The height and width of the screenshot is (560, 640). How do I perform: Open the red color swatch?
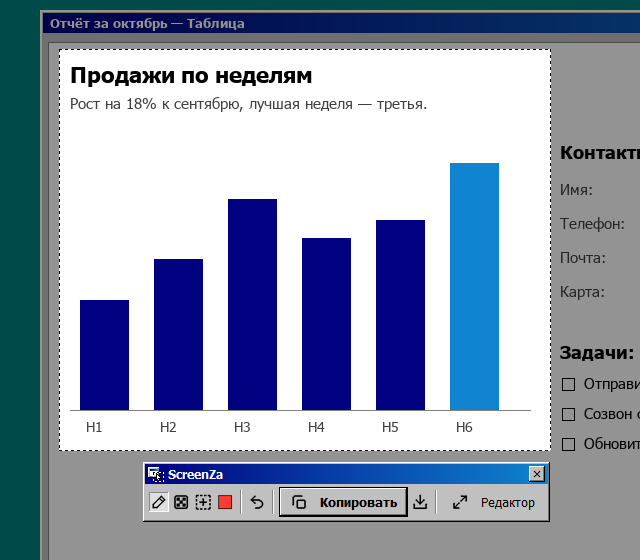(225, 502)
